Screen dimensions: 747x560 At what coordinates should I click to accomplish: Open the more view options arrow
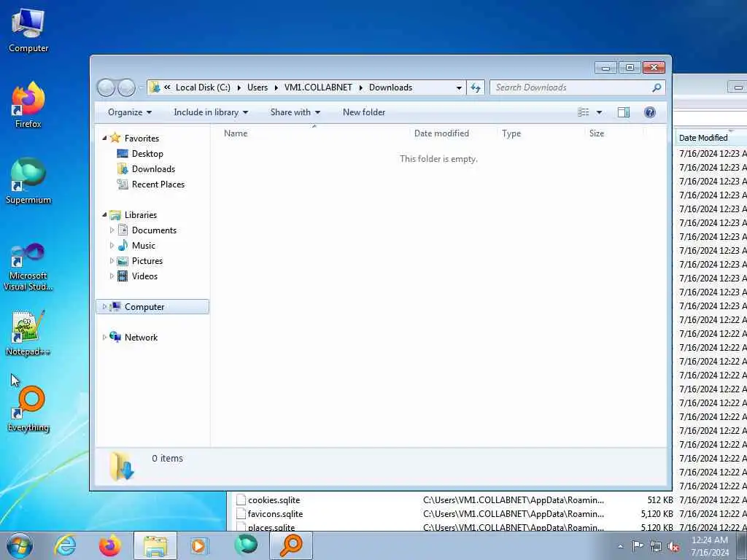(x=600, y=112)
